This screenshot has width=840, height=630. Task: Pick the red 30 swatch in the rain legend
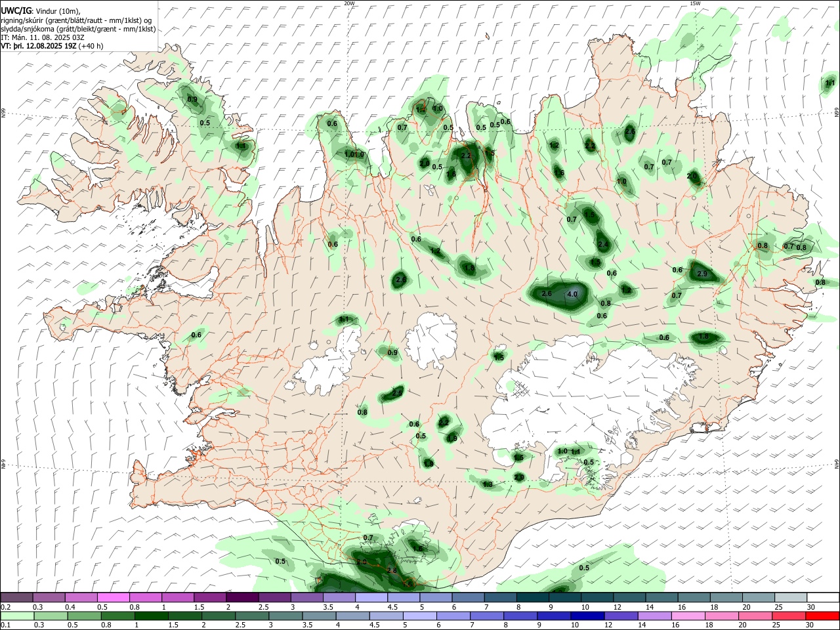point(823,616)
